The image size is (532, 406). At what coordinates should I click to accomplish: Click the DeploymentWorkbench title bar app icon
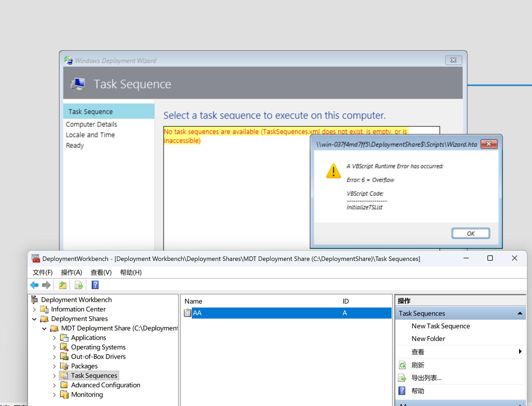click(36, 259)
